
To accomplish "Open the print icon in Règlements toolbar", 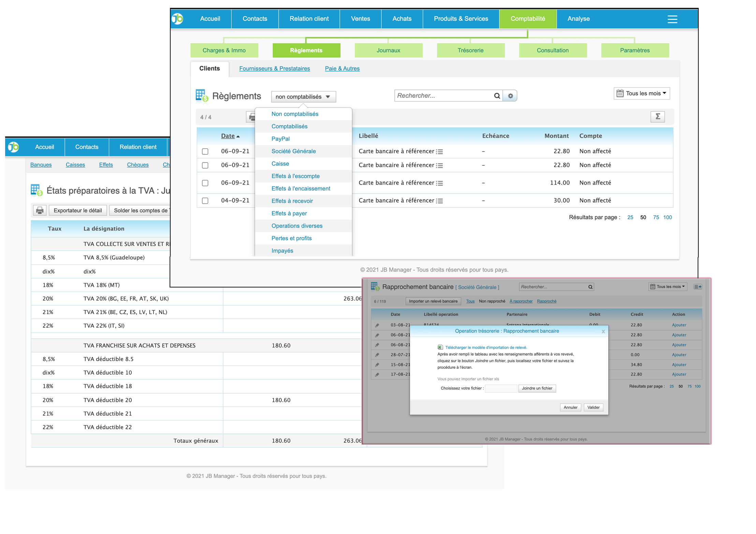I will 252,116.
